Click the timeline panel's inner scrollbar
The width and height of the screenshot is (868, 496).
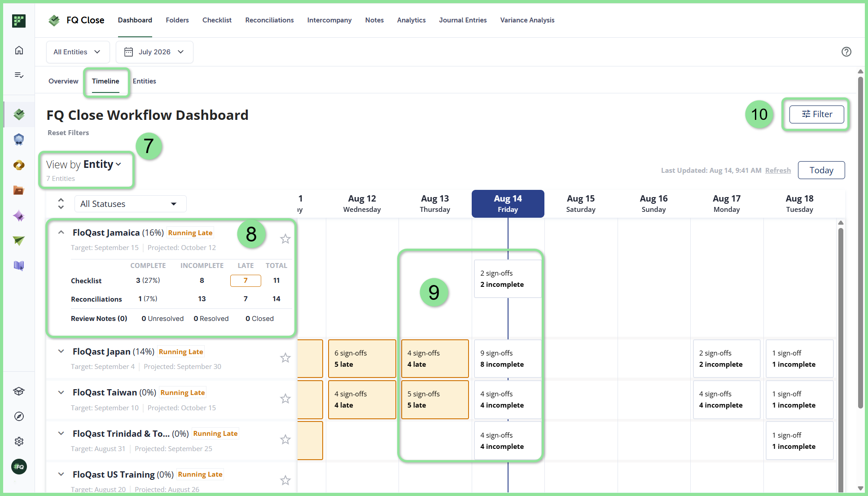click(x=841, y=359)
